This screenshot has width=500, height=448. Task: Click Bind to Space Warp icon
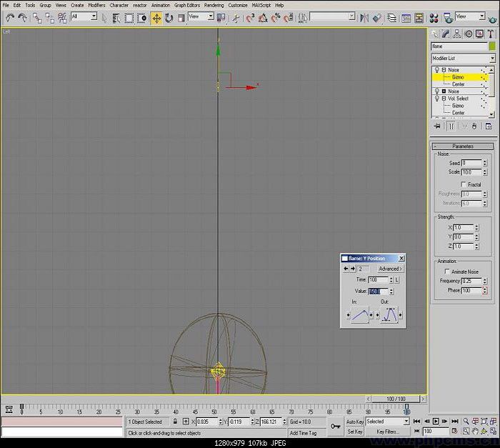tap(62, 18)
